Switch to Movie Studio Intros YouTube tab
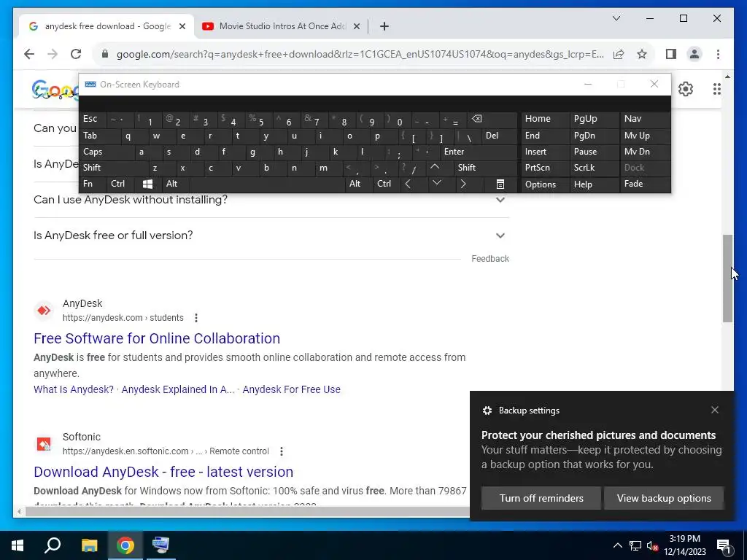This screenshot has height=560, width=747. coord(281,26)
